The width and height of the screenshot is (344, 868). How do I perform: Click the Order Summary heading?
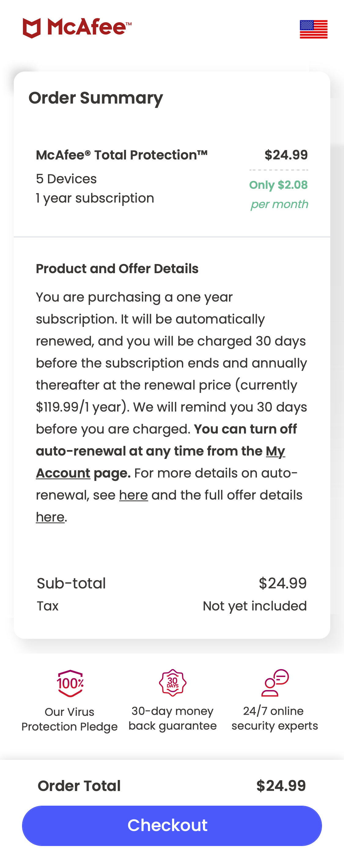[x=95, y=98]
